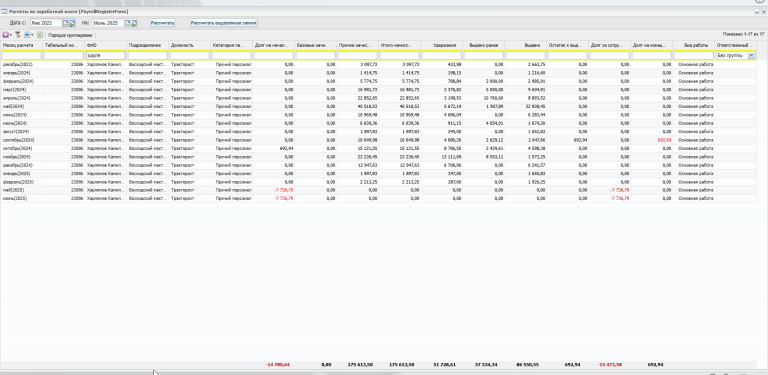Sort by 'Долг за сотру...' column header
Screen dimensions: 768x375
(610, 45)
